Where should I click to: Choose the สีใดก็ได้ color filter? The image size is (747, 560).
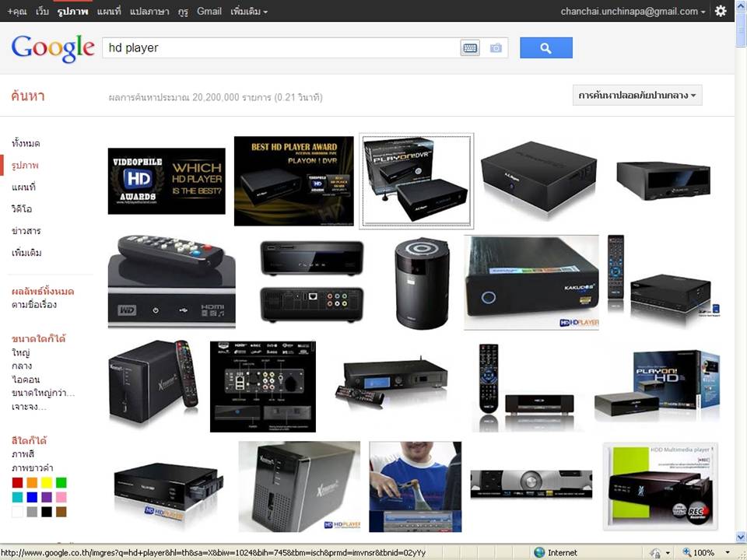pyautogui.click(x=30, y=440)
